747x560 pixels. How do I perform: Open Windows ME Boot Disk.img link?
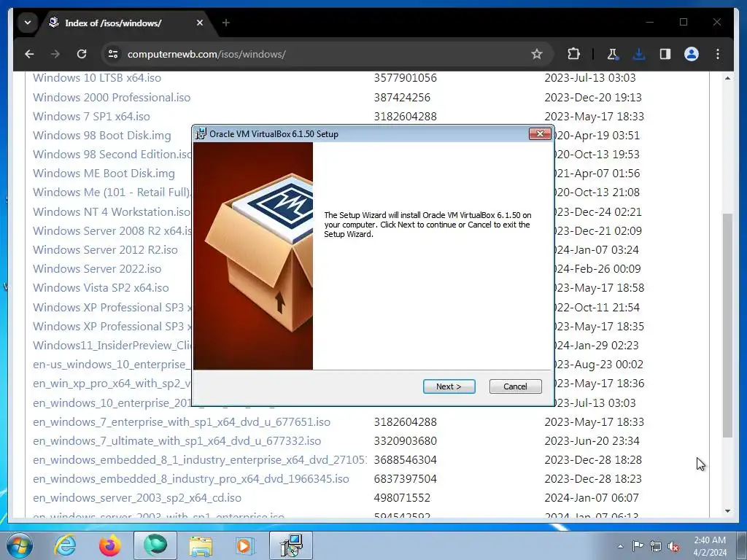[104, 174]
